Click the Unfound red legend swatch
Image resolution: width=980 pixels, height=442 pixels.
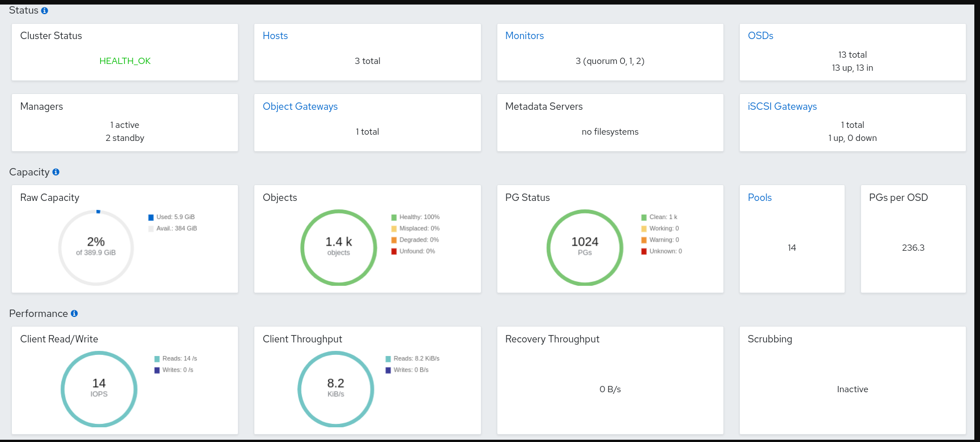tap(394, 251)
